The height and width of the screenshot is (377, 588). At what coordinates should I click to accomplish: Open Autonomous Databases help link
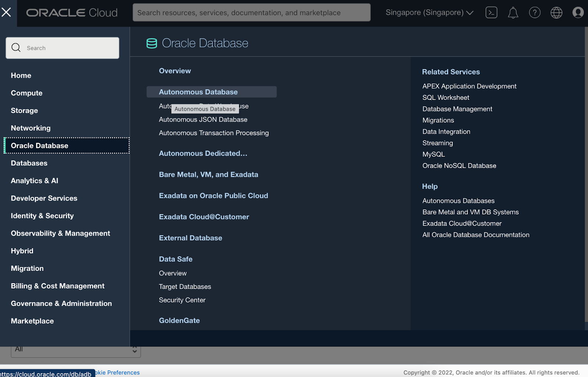pyautogui.click(x=458, y=201)
